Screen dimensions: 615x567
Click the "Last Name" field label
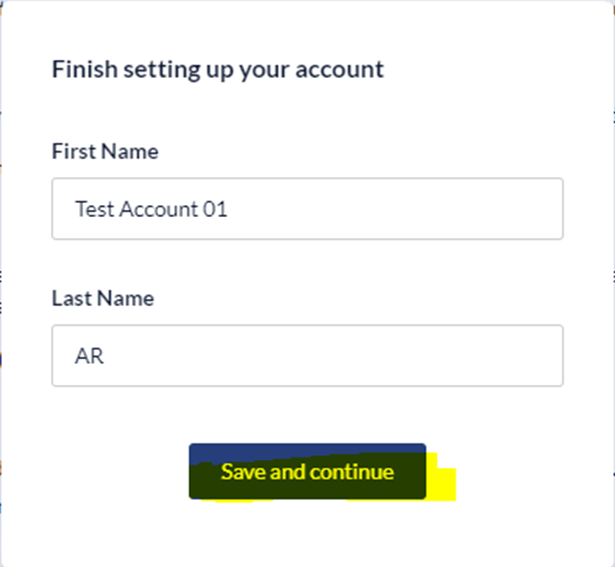103,298
